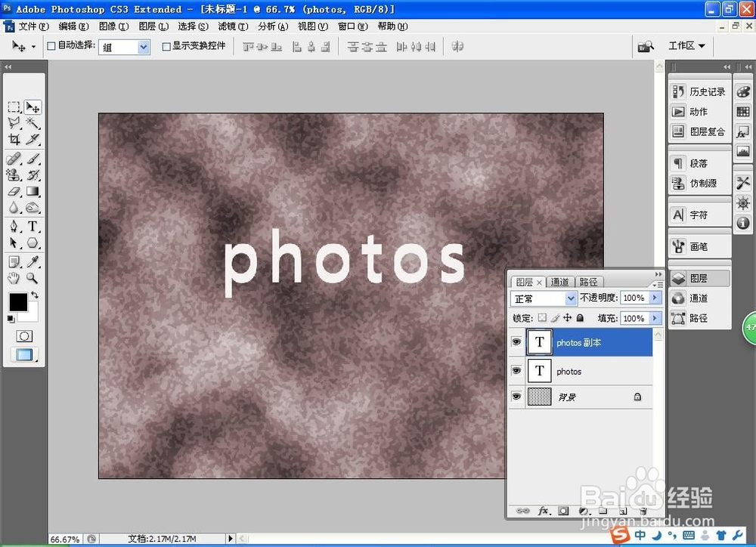The height and width of the screenshot is (547, 756).
Task: Open the 动作 panel
Action: (x=699, y=111)
